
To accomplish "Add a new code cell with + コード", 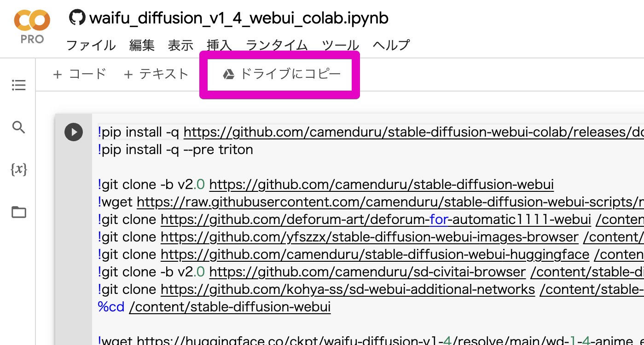I will point(80,74).
